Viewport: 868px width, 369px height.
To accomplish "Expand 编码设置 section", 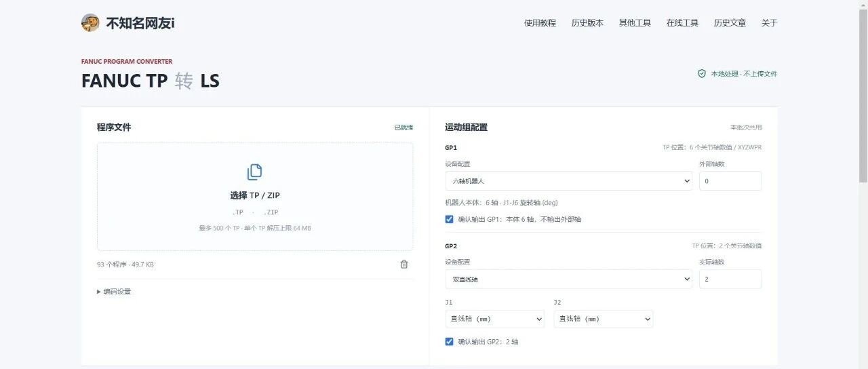I will (x=114, y=292).
